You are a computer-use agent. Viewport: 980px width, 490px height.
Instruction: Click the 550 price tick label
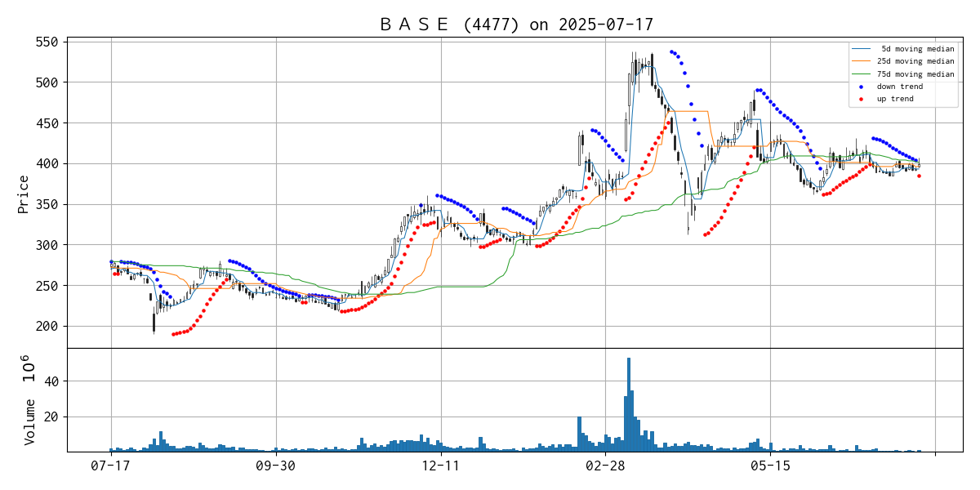[x=47, y=42]
